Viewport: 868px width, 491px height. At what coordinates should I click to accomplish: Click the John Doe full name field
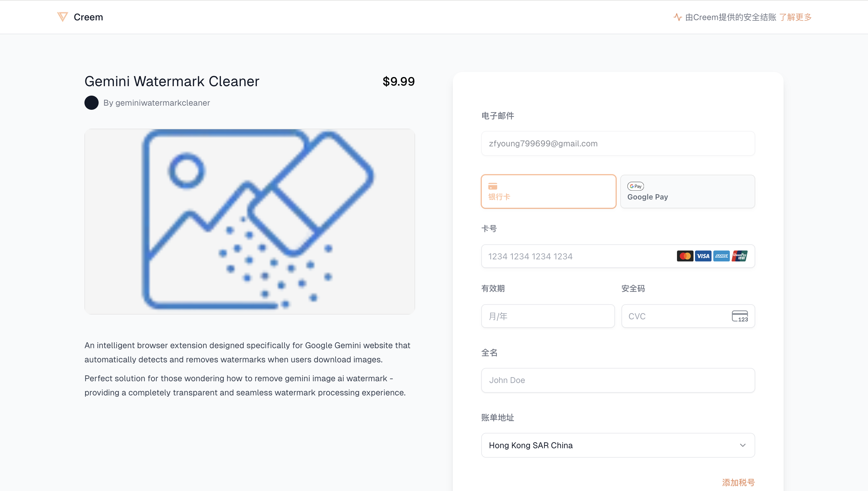pos(618,380)
